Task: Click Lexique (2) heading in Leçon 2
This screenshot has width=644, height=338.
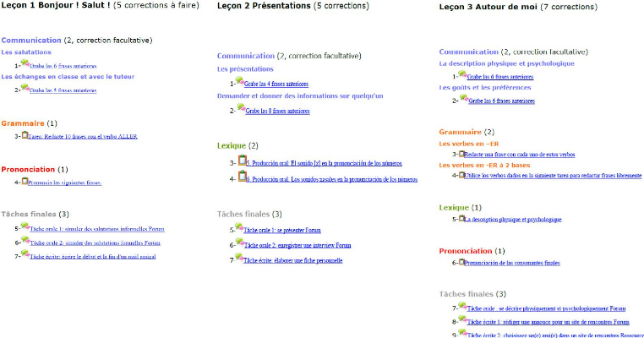Action: 237,146
